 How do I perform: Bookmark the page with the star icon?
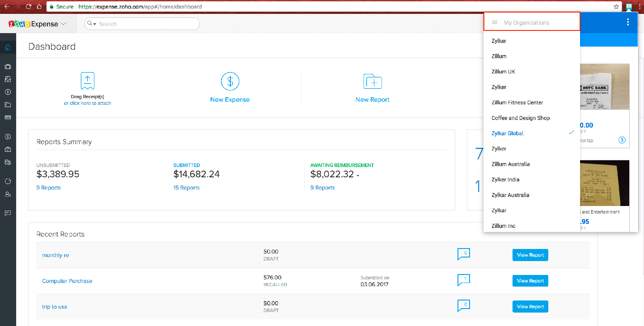(x=616, y=7)
